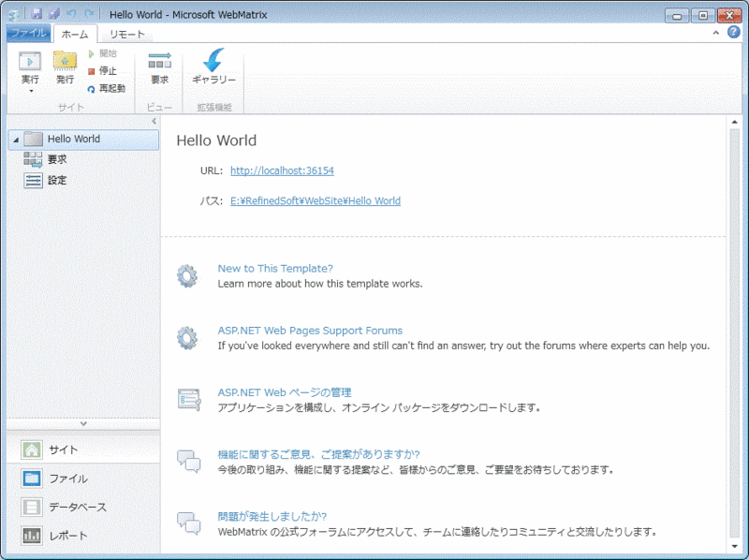Select 設定 in the site tree
This screenshot has height=560, width=749.
(46, 180)
